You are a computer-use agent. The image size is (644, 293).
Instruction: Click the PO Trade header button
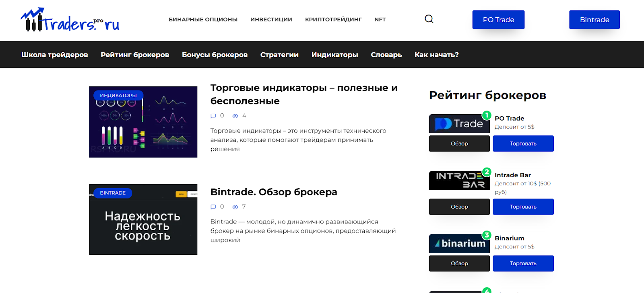(x=498, y=20)
